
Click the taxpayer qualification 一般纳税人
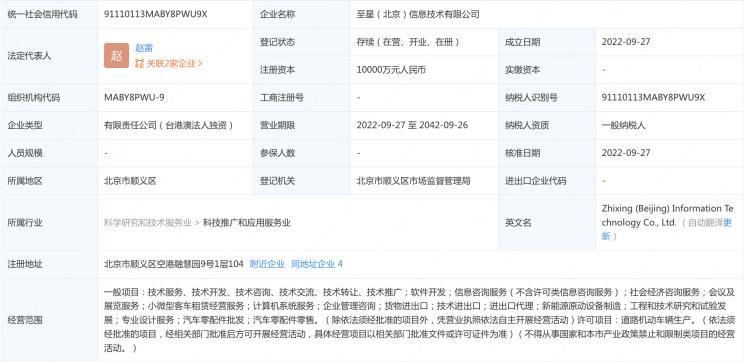click(623, 125)
